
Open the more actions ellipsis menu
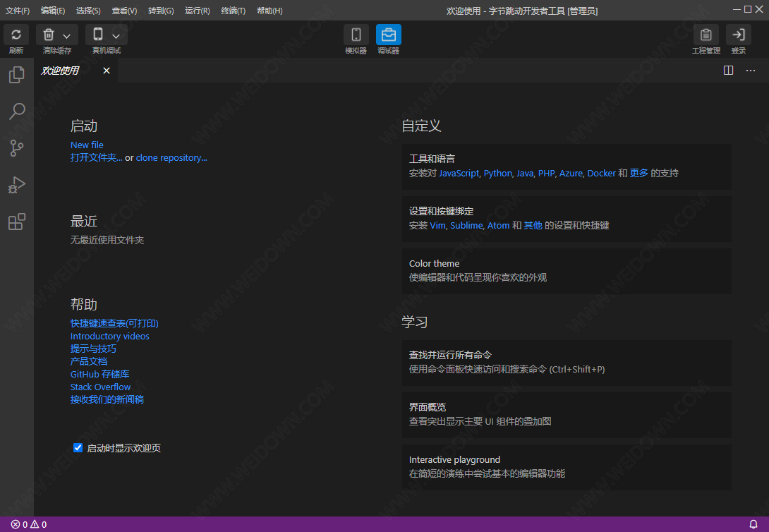click(751, 71)
